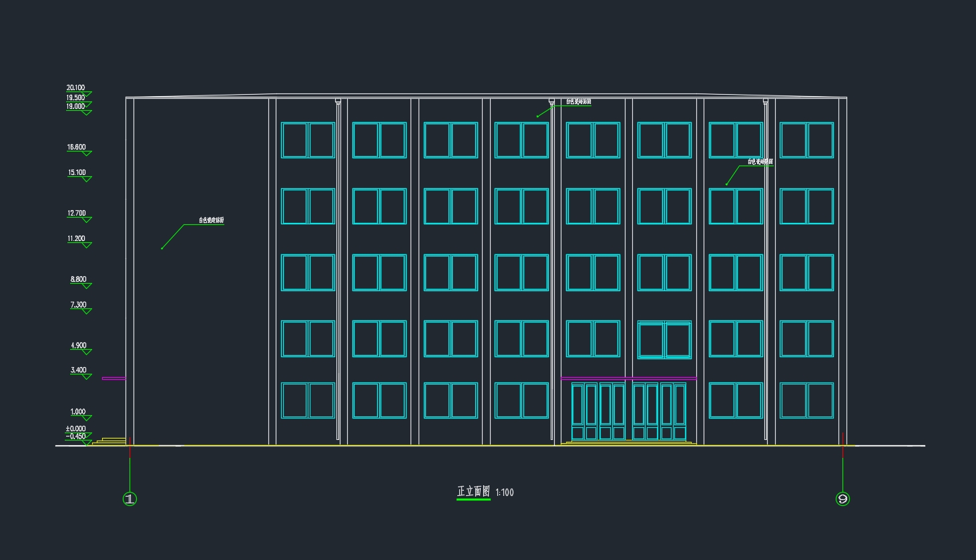The height and width of the screenshot is (560, 976).
Task: Click the 3.400 elevation level marker
Action: click(79, 370)
